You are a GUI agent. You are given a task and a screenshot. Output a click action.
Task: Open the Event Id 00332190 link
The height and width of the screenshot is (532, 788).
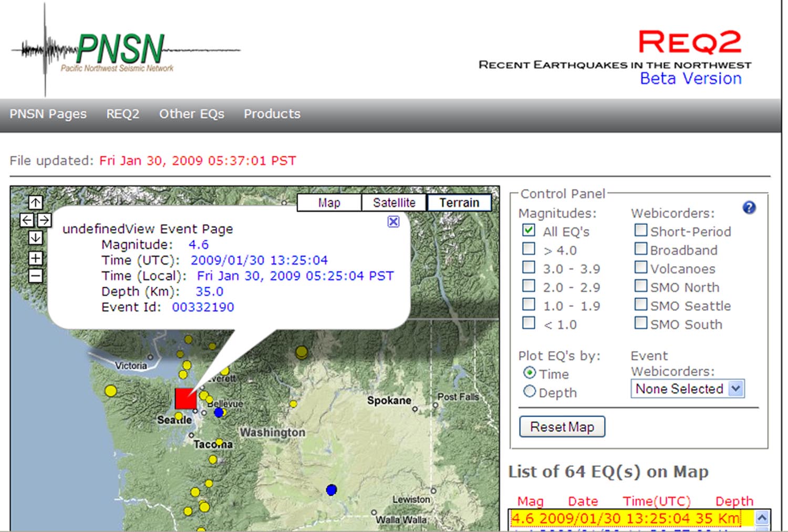[x=203, y=307]
